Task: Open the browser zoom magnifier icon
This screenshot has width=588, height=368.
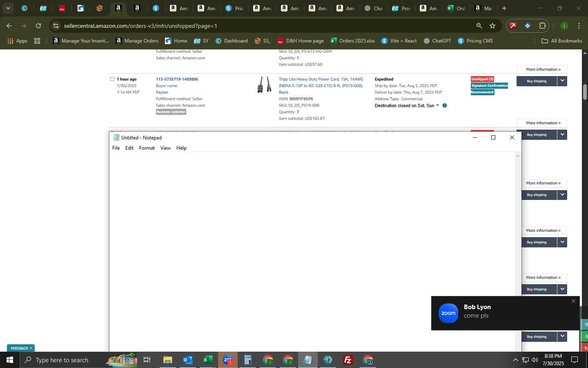Action: 479,26
